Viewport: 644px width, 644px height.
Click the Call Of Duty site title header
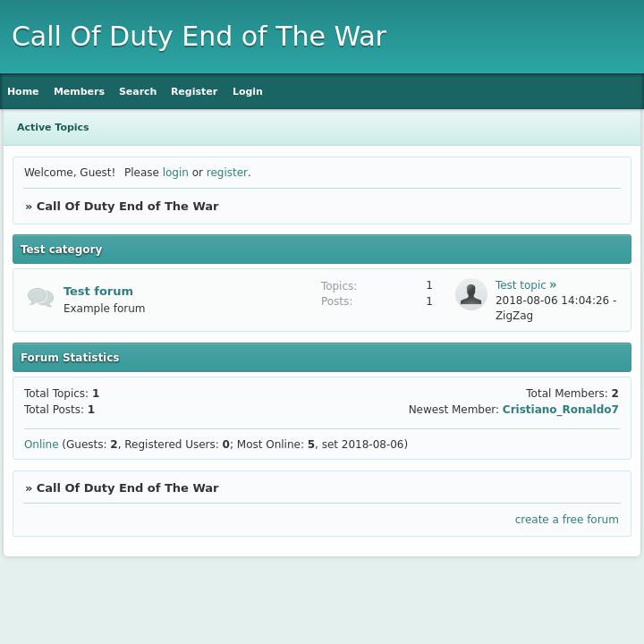click(x=199, y=37)
